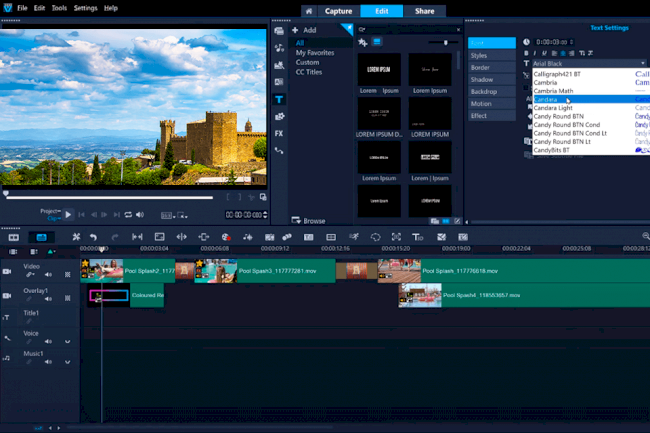The width and height of the screenshot is (650, 433).
Task: Adjust the preview timecode spinner
Action: coord(265,215)
